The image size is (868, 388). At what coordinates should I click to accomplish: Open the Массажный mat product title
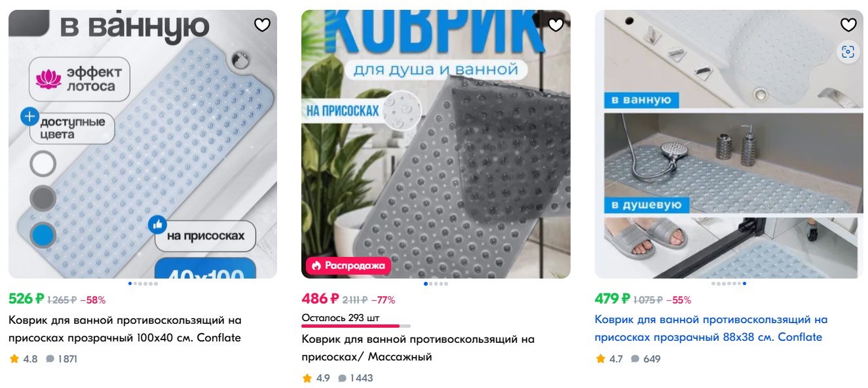pos(418,348)
